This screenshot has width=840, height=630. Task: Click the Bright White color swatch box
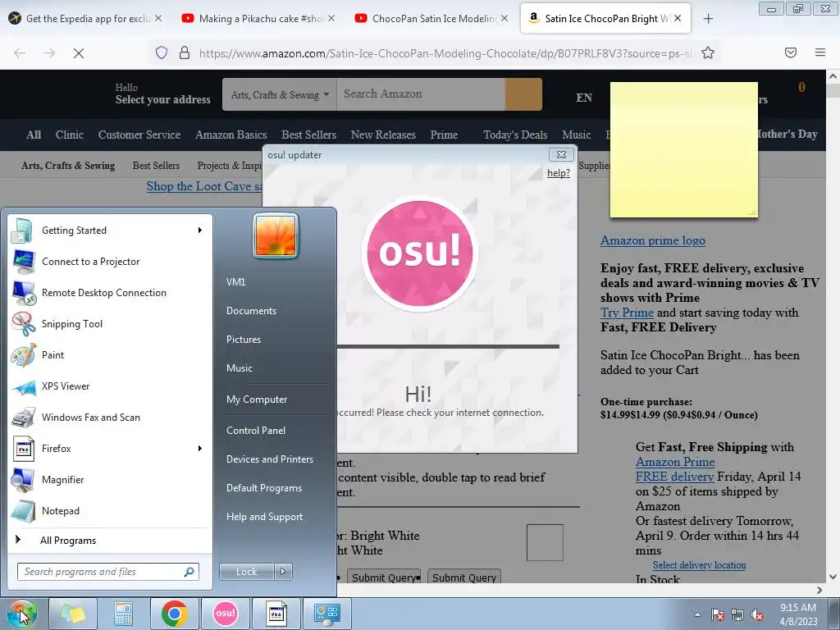click(x=545, y=543)
